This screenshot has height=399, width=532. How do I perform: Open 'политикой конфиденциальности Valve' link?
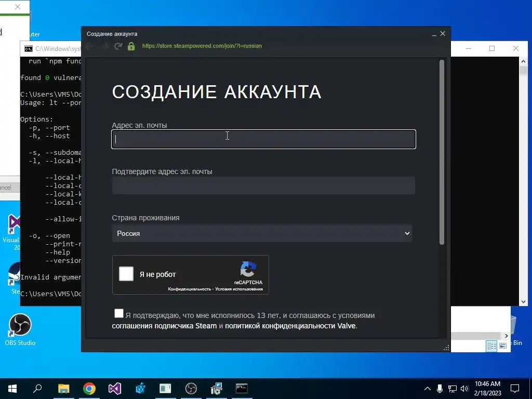tap(290, 326)
